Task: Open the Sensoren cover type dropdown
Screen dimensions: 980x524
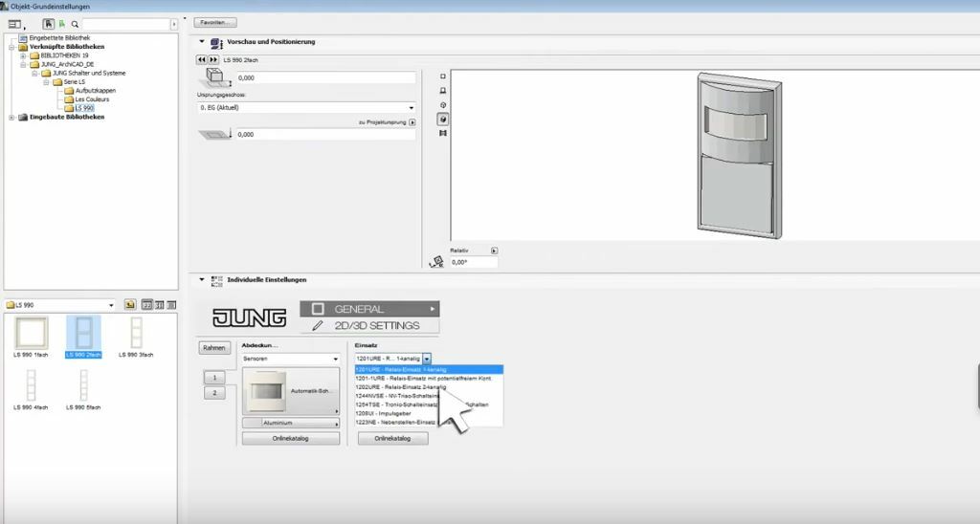Action: tap(291, 360)
